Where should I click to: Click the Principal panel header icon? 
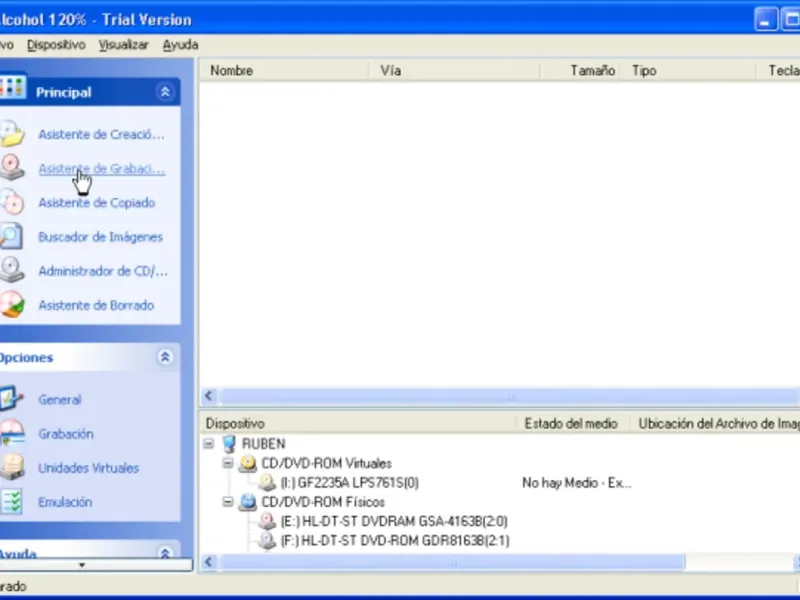[12, 88]
